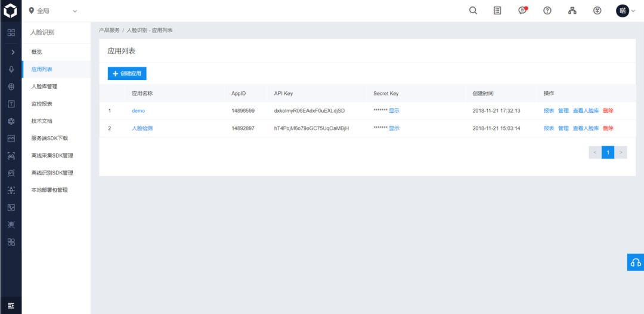Screen dimensions: 644x314
Task: Open the work order list icon
Action: (497, 11)
